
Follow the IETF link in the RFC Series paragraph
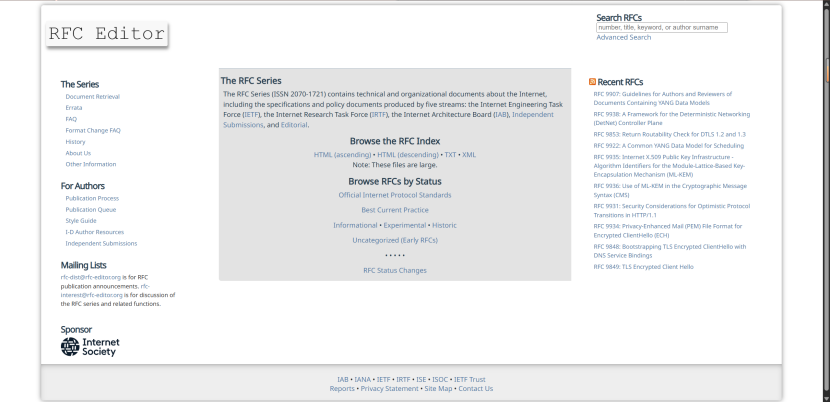[x=251, y=114]
